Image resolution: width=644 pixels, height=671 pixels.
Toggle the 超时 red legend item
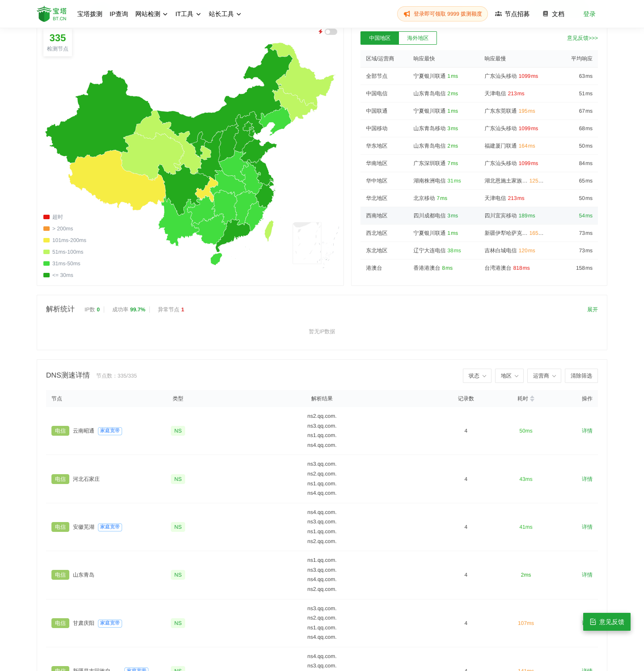click(x=53, y=217)
